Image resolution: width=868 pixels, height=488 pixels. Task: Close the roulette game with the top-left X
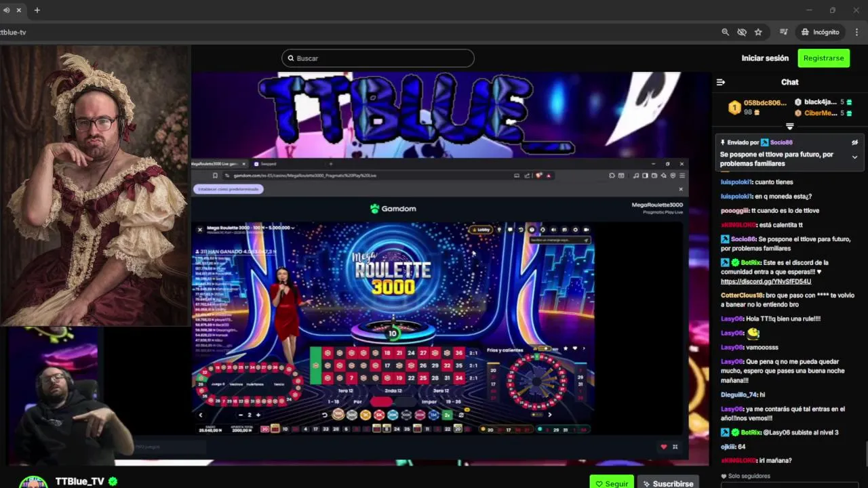[199, 229]
